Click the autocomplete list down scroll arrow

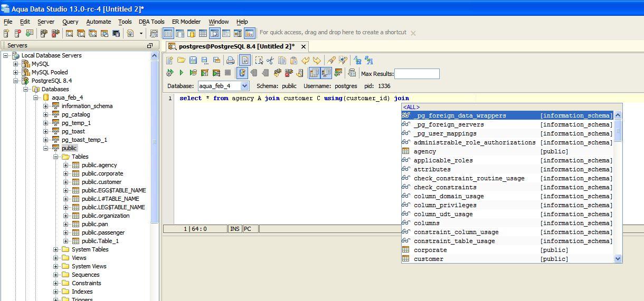pyautogui.click(x=618, y=259)
